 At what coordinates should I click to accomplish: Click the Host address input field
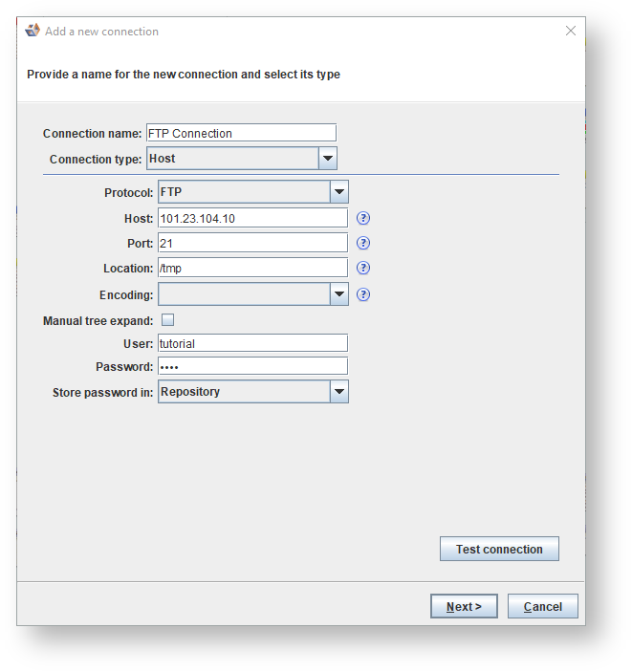point(252,219)
